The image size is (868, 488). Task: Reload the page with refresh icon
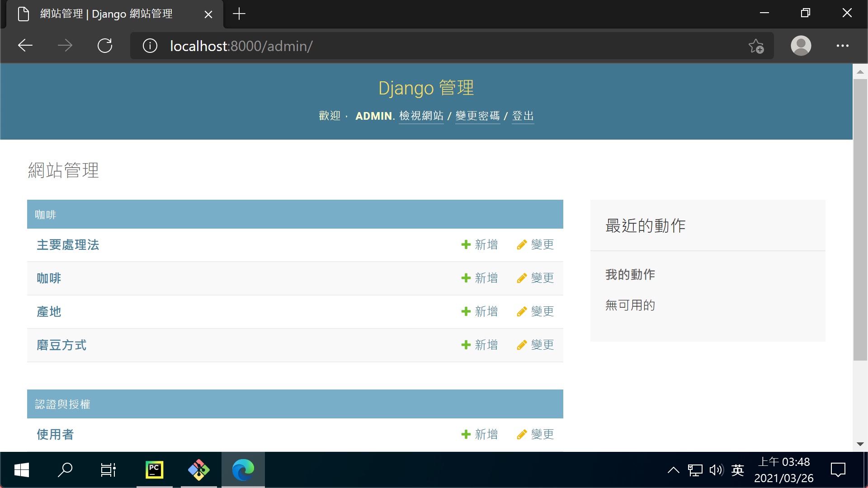point(105,46)
